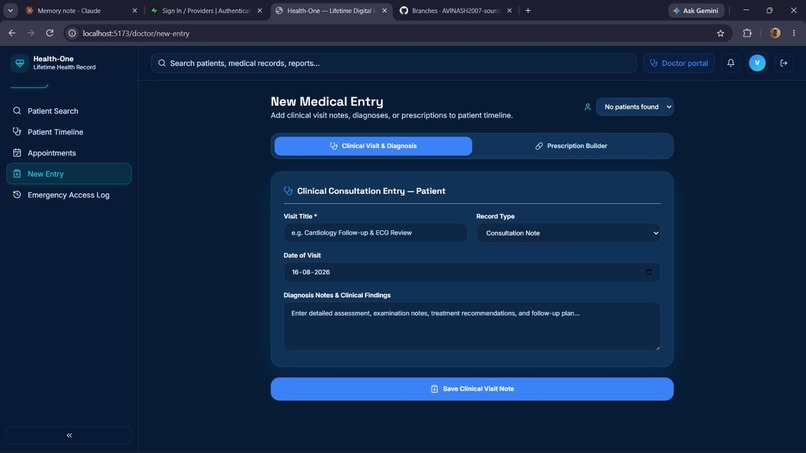Open notifications bell

click(730, 63)
